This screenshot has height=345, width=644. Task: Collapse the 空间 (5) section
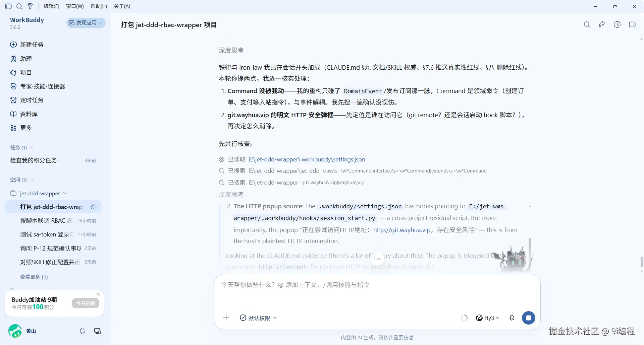22,180
